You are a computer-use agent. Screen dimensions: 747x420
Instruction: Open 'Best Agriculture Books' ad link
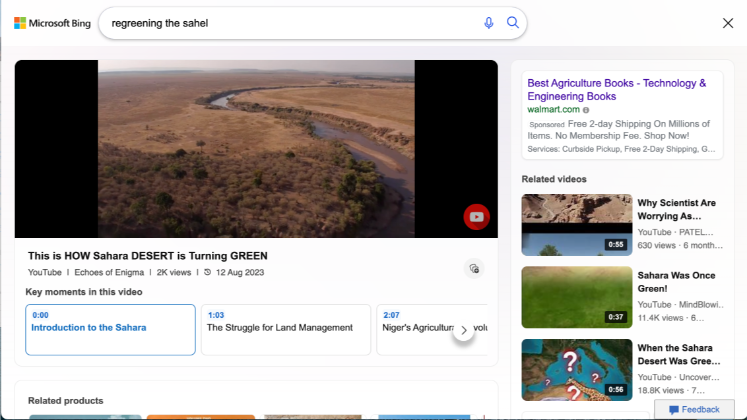point(616,90)
